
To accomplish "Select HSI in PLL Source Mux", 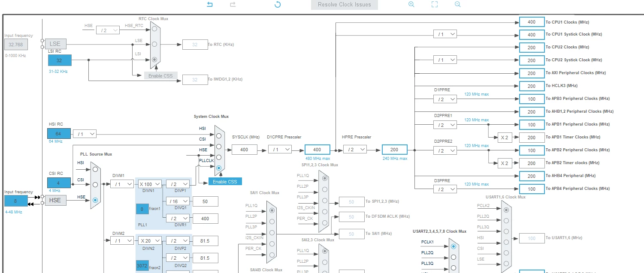I will click(x=95, y=170).
